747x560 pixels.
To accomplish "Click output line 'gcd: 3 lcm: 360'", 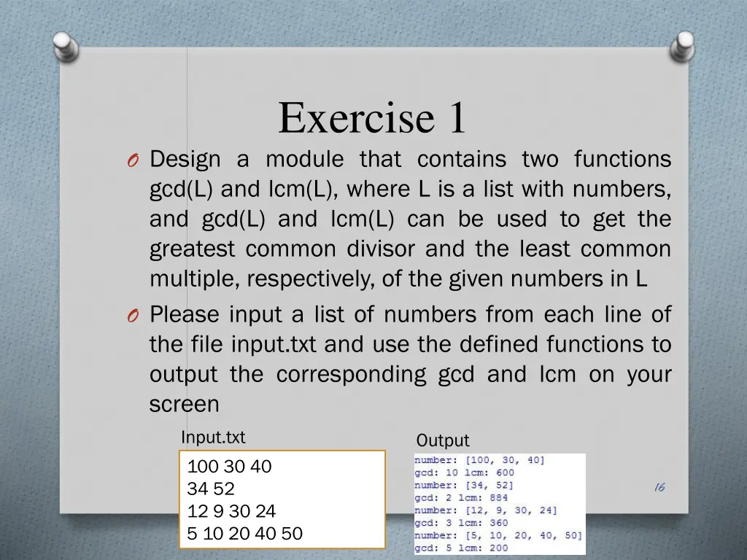I will click(461, 522).
